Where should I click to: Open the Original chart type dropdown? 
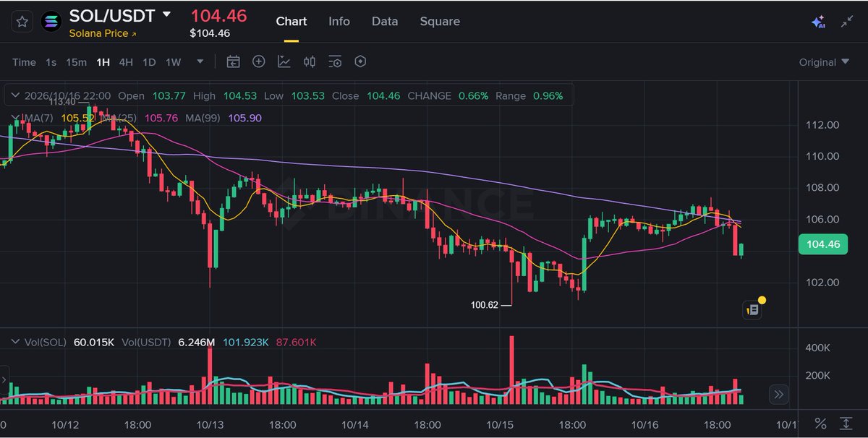tap(824, 62)
